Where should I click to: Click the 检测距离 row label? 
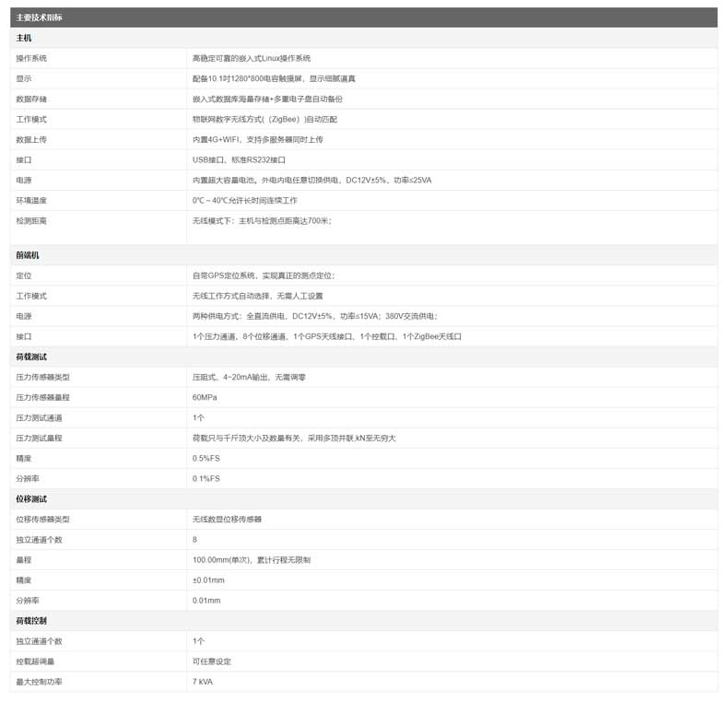click(x=31, y=221)
